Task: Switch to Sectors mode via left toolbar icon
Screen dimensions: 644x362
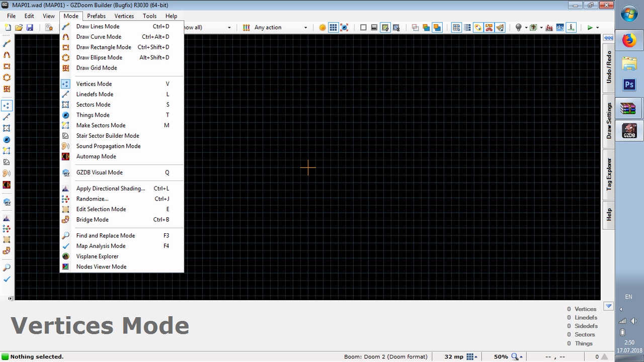Action: click(x=7, y=128)
